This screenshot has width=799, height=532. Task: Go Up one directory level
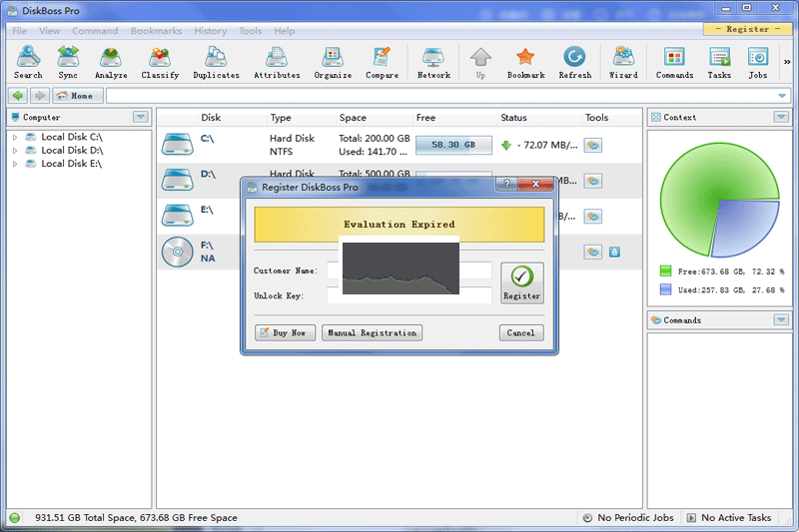click(x=480, y=62)
